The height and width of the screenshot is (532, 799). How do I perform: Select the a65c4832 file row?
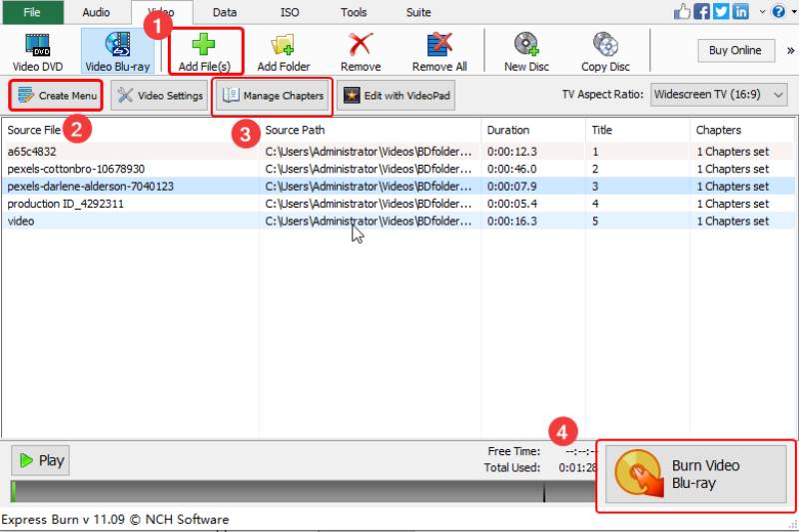coord(398,151)
